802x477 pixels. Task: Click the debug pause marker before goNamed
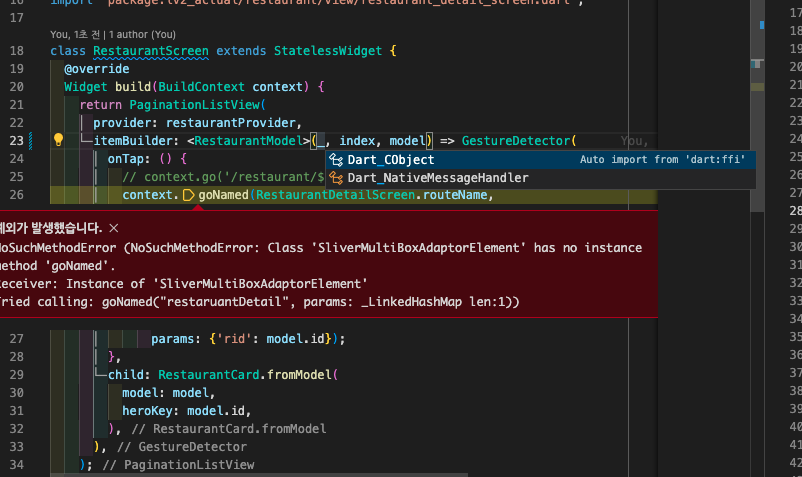[189, 195]
